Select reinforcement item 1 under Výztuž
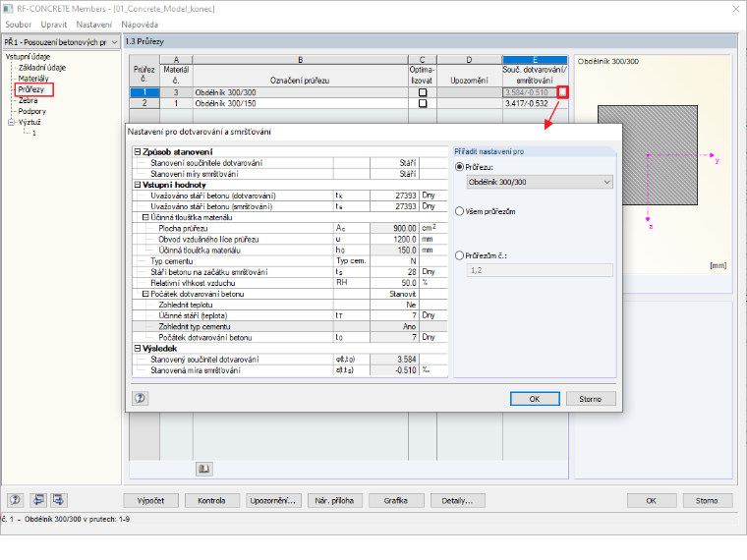 click(x=33, y=134)
